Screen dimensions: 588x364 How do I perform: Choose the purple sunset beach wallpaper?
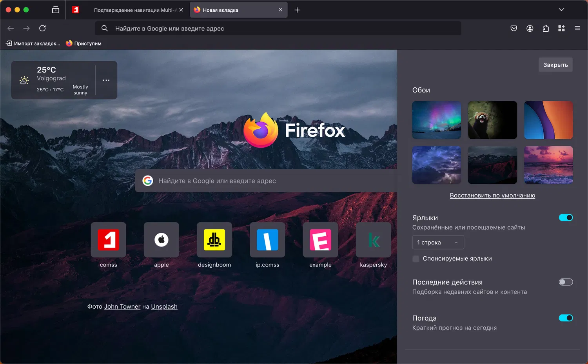[x=548, y=165]
